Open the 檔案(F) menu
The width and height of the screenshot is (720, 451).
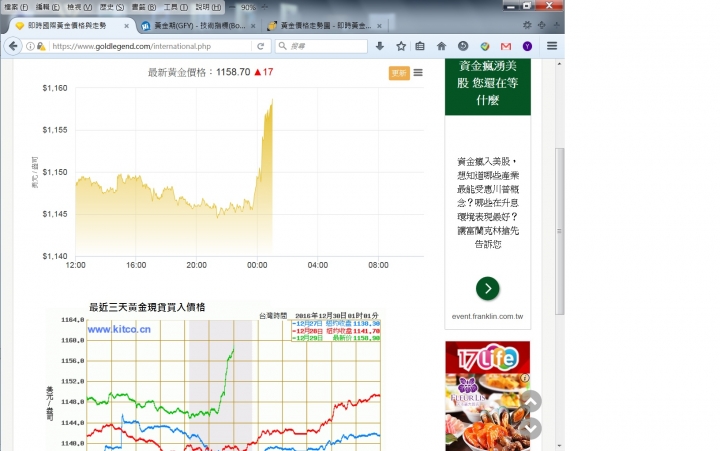tap(16, 7)
